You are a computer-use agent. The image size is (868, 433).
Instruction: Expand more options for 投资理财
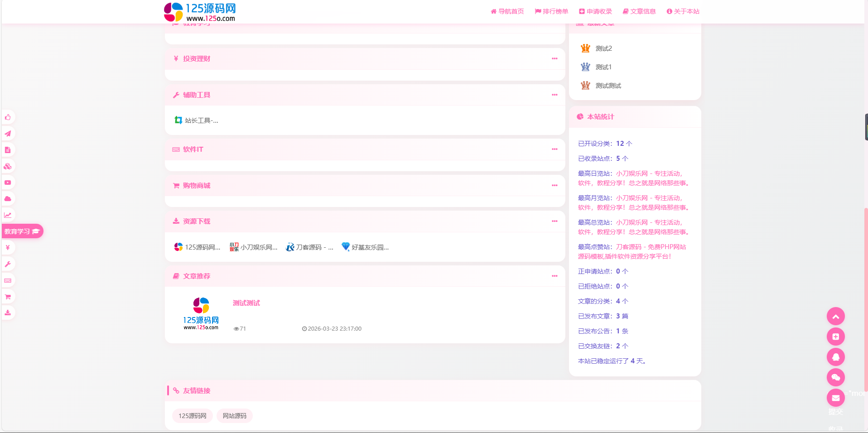coord(555,58)
